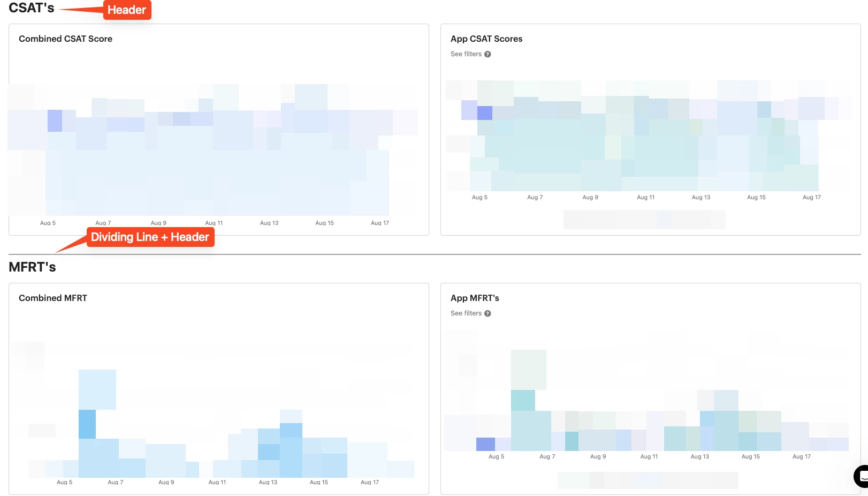Click Aug 17 on App CSAT Scores axis
The image size is (868, 496).
pyautogui.click(x=812, y=197)
